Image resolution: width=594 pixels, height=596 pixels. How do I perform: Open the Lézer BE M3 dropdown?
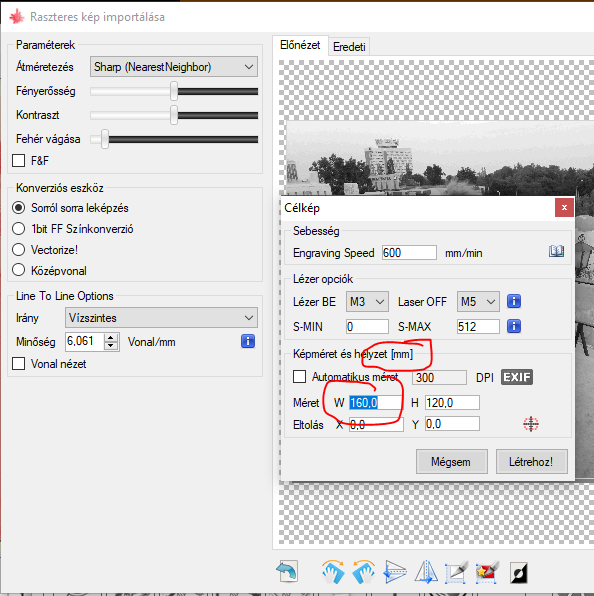[367, 302]
